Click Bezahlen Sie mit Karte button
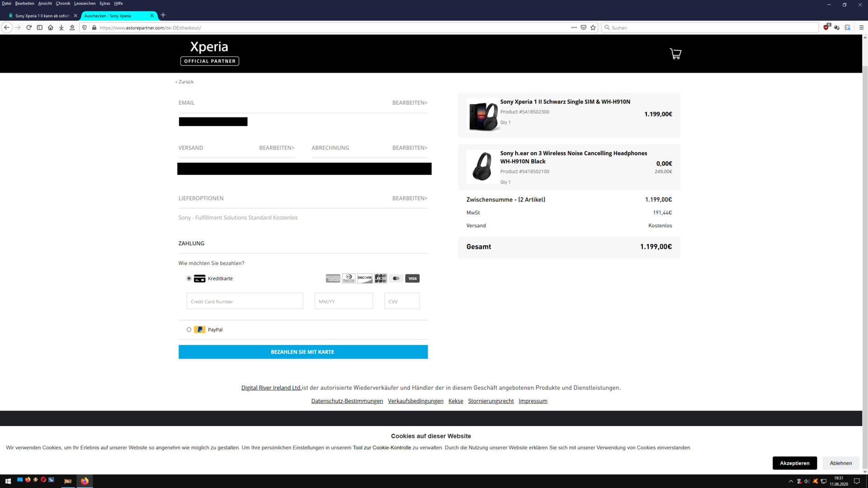868x488 pixels. [303, 352]
